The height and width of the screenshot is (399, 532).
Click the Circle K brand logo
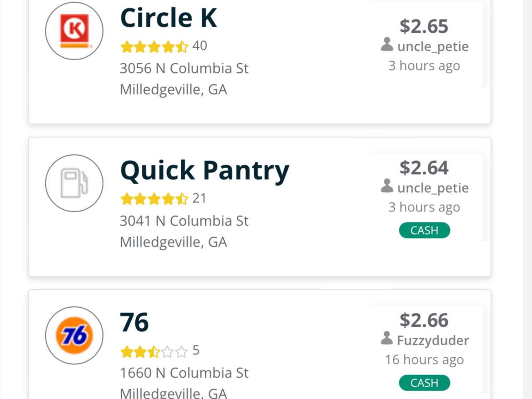pos(74,31)
